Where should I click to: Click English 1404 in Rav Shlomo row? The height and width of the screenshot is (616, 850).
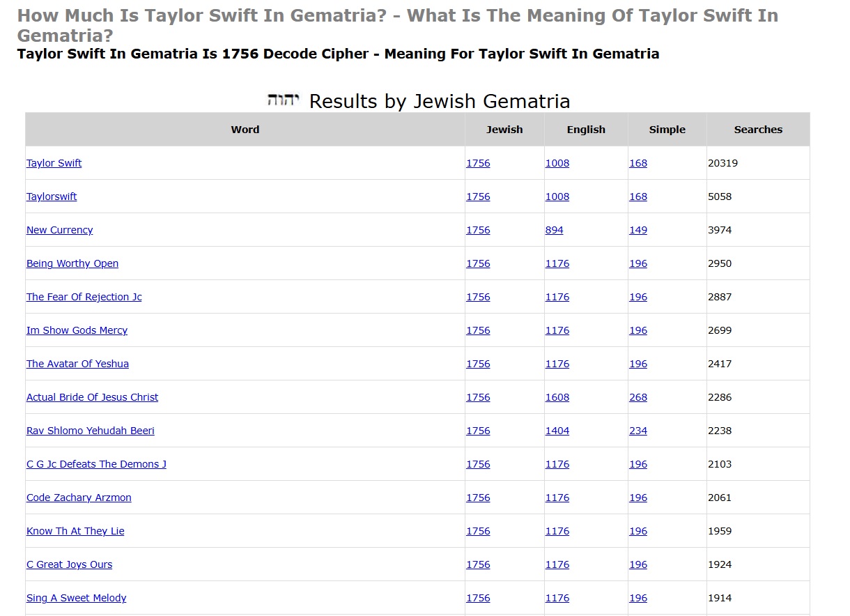coord(557,431)
